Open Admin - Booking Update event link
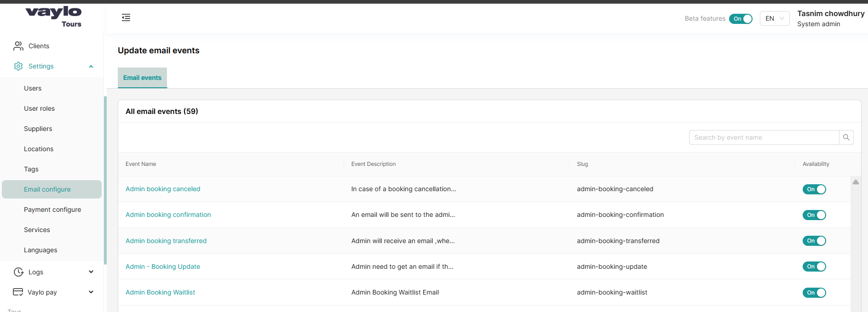 [163, 267]
